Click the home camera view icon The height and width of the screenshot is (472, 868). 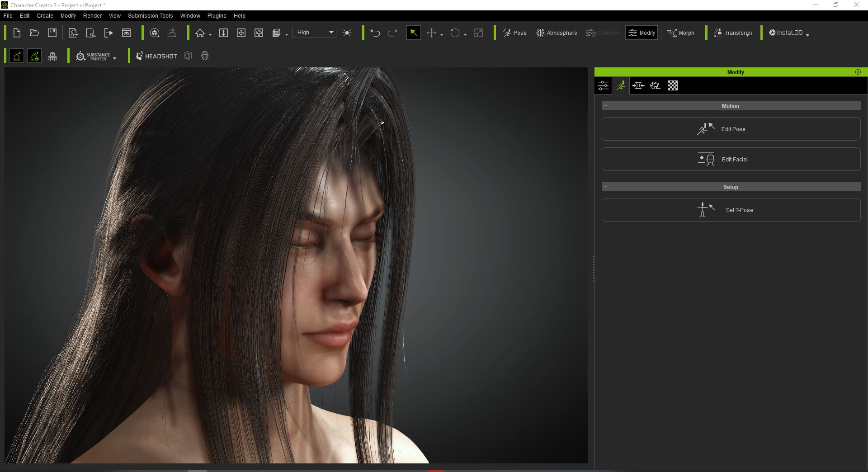point(200,33)
